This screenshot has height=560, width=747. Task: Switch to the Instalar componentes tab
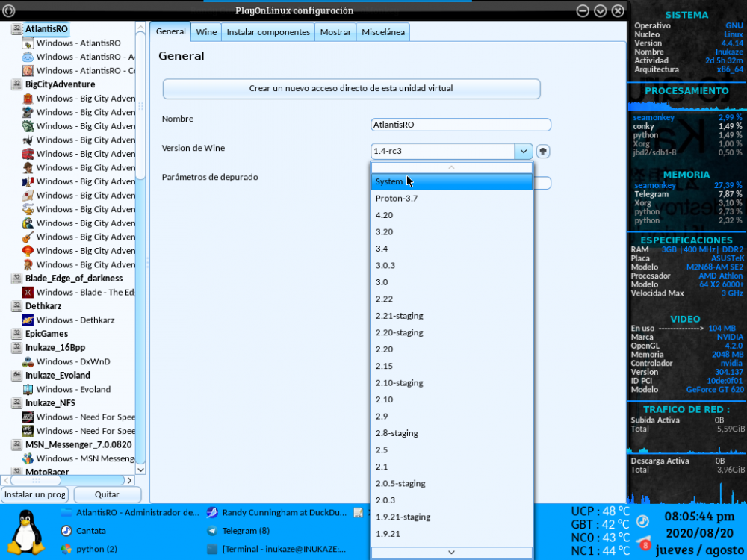(268, 32)
